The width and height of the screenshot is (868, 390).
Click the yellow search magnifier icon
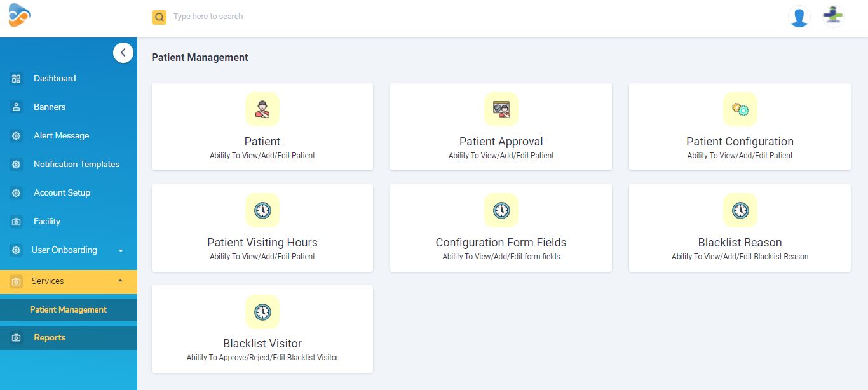click(x=159, y=17)
